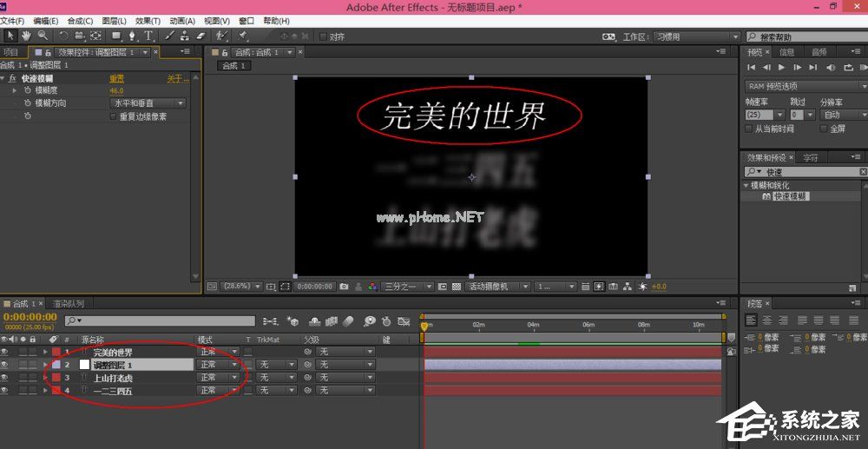Open the 文件(F) menu
This screenshot has height=449, width=868.
[x=12, y=21]
